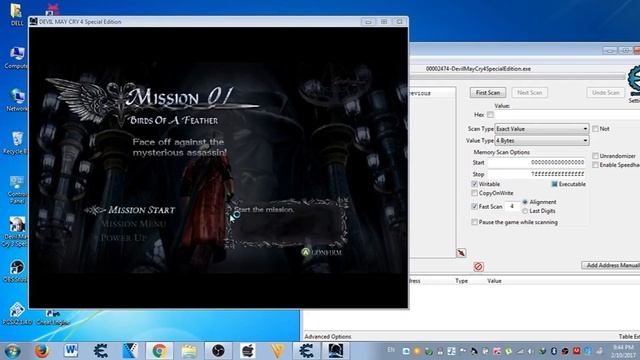Choose Power Up in game menu
Viewport: 640px width, 360px height.
[x=123, y=238]
